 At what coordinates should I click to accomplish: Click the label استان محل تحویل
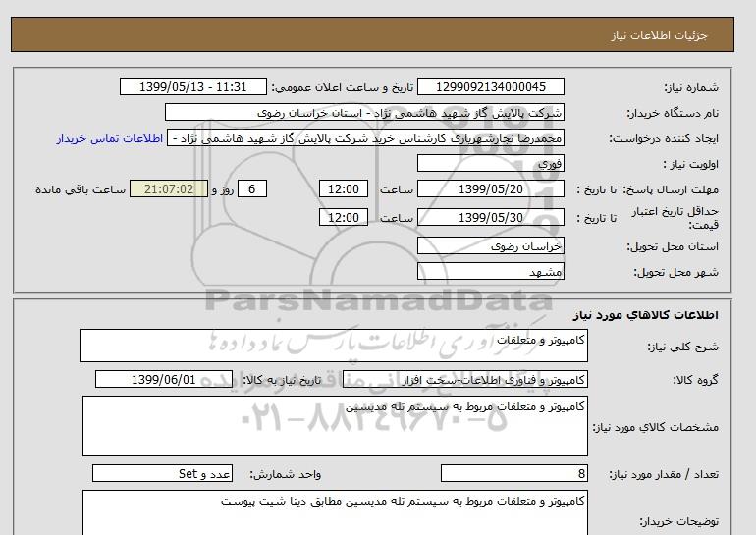(673, 246)
